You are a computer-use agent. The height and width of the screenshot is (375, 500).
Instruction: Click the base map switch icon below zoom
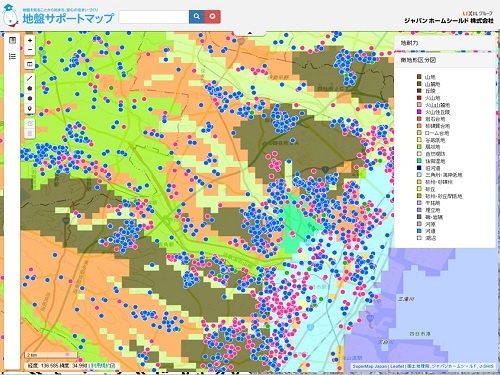(x=30, y=64)
